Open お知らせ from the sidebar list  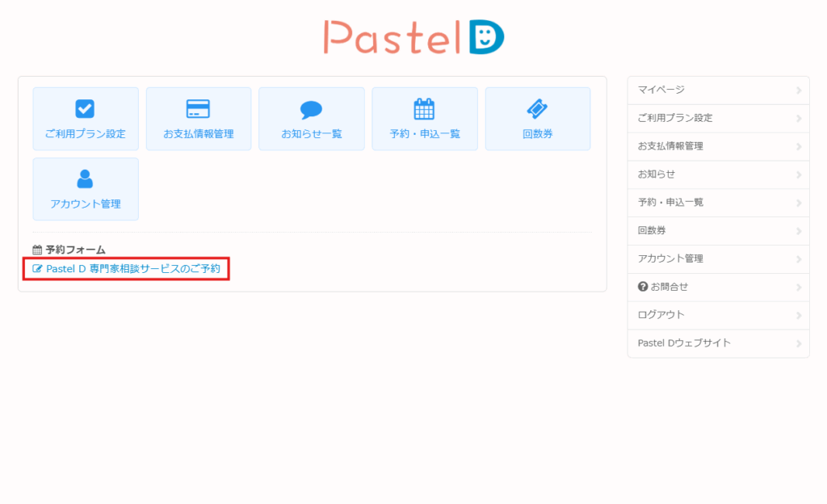(656, 174)
